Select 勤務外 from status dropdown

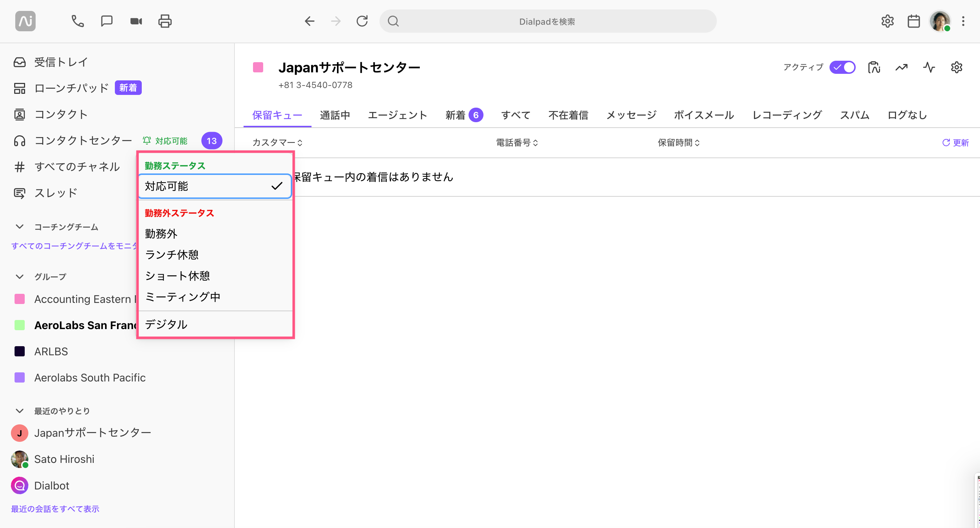(x=161, y=233)
